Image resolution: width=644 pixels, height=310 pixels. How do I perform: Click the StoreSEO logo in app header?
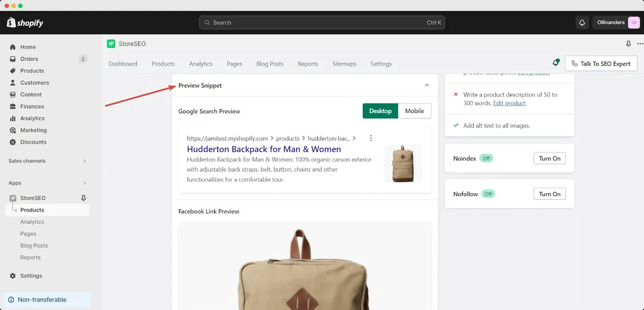111,44
